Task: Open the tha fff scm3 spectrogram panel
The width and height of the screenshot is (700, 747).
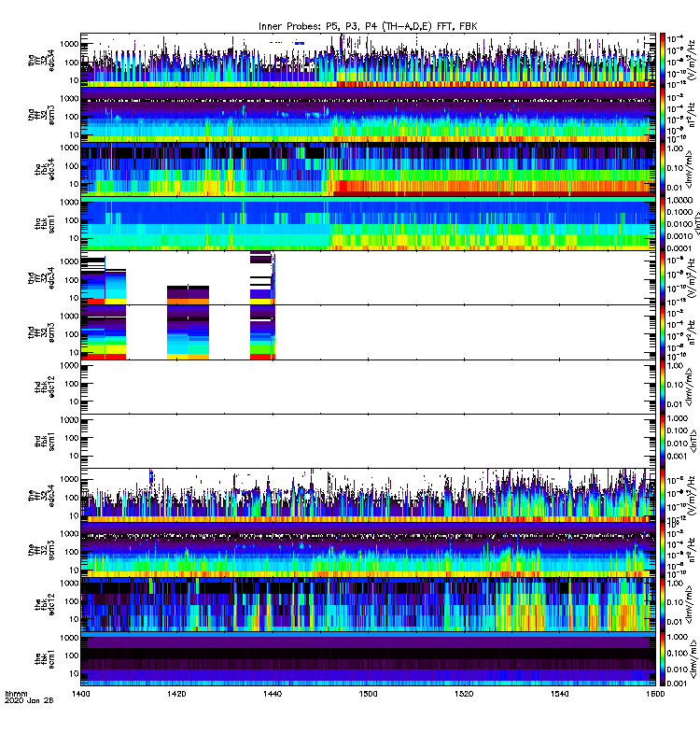Action: pos(368,115)
